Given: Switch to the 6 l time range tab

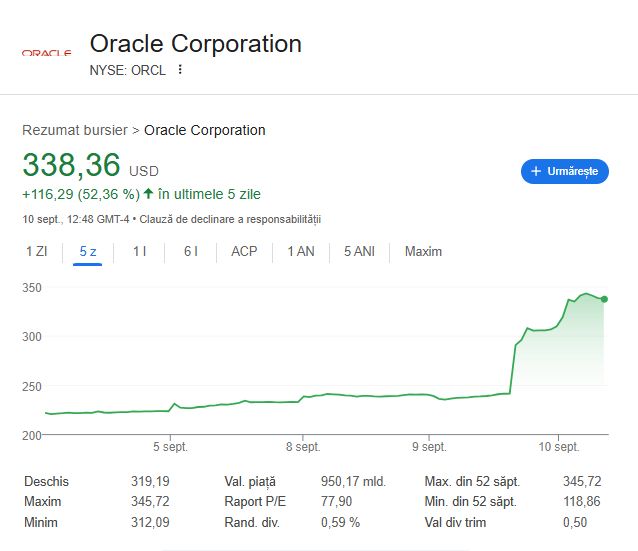Looking at the screenshot, I should click(x=190, y=251).
